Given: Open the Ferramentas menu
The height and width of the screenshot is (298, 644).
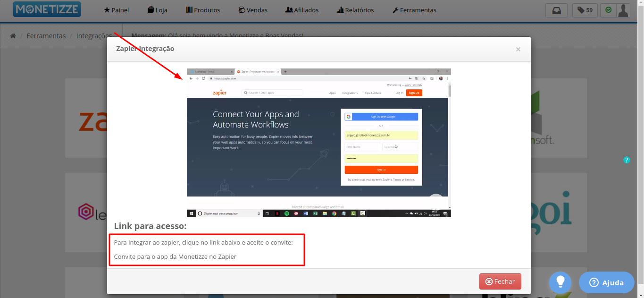Looking at the screenshot, I should [x=414, y=10].
